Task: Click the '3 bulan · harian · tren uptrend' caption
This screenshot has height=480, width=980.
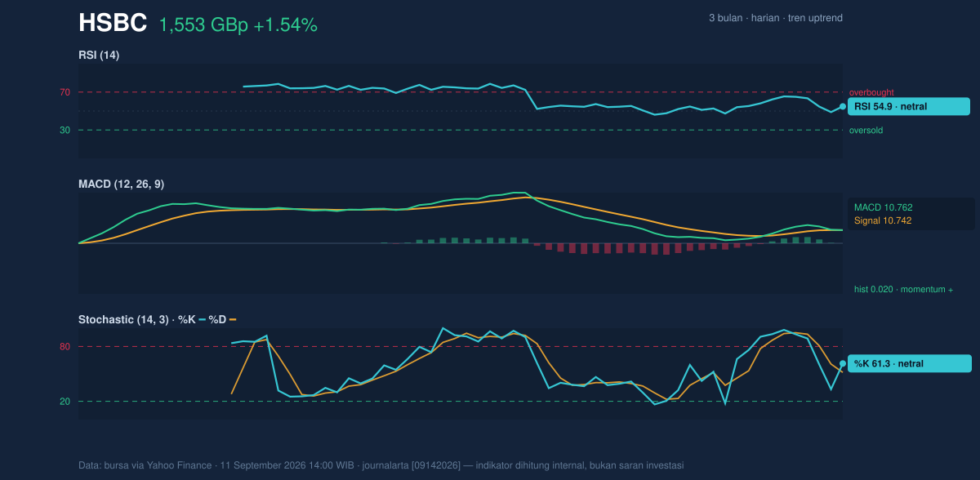Action: 775,18
